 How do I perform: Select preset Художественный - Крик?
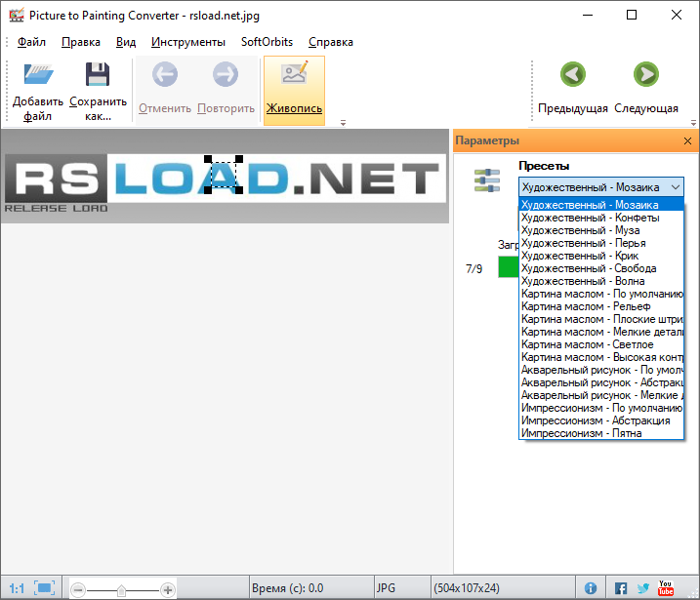coord(601,256)
